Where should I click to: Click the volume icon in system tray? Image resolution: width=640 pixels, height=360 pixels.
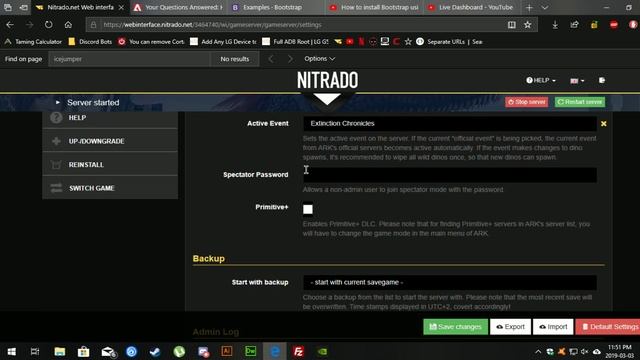pos(584,351)
